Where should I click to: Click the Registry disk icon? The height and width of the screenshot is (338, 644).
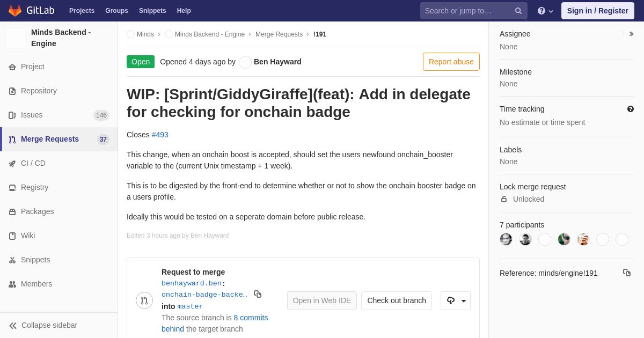coord(12,188)
